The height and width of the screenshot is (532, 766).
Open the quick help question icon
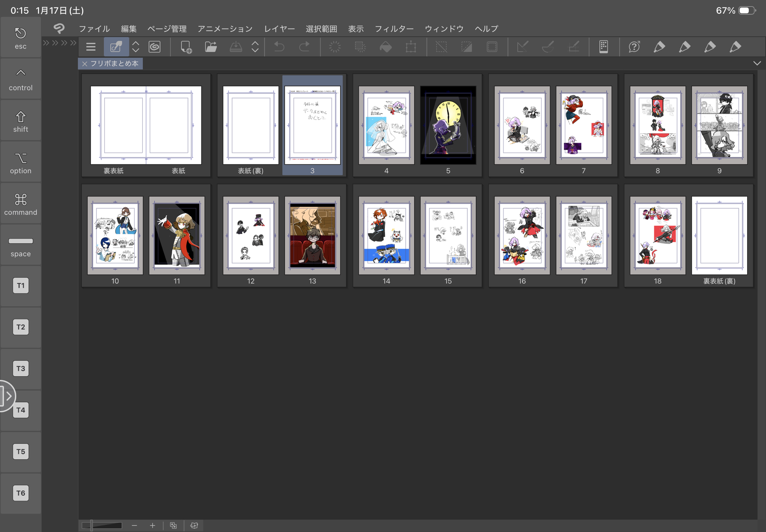634,47
